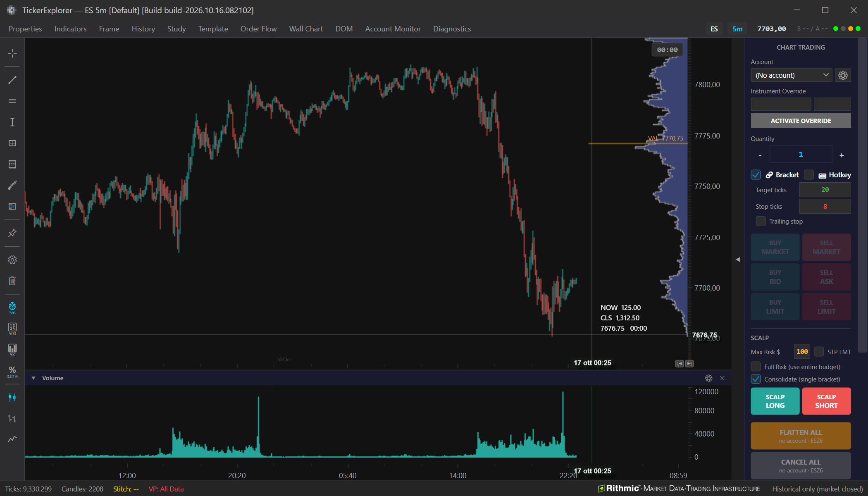Select the pin drawing tool
Screen dimensions: 868x496
click(12, 233)
